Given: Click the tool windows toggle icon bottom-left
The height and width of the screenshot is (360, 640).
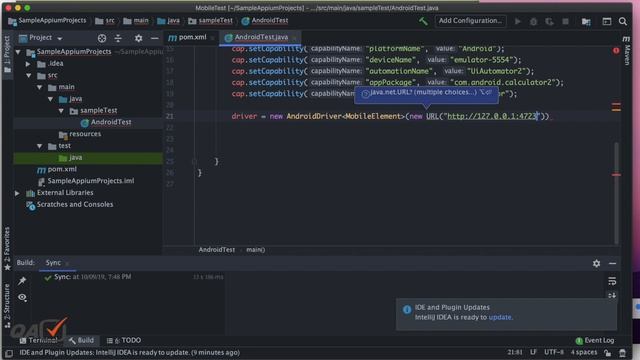Looking at the screenshot, I should click(x=9, y=353).
